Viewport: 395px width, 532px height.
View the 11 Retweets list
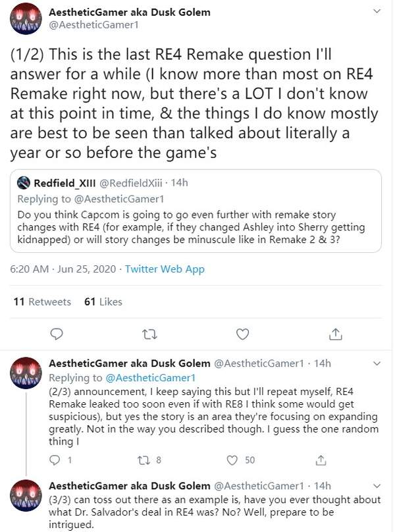[x=42, y=302]
